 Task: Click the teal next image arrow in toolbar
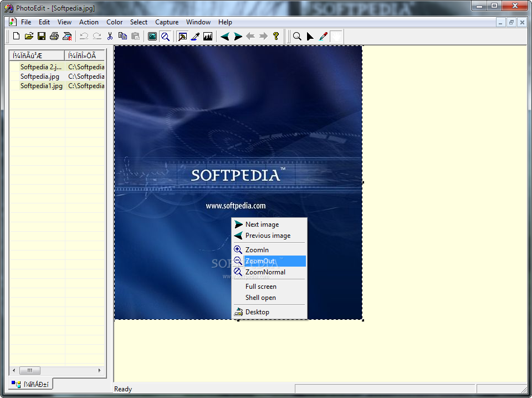point(238,36)
